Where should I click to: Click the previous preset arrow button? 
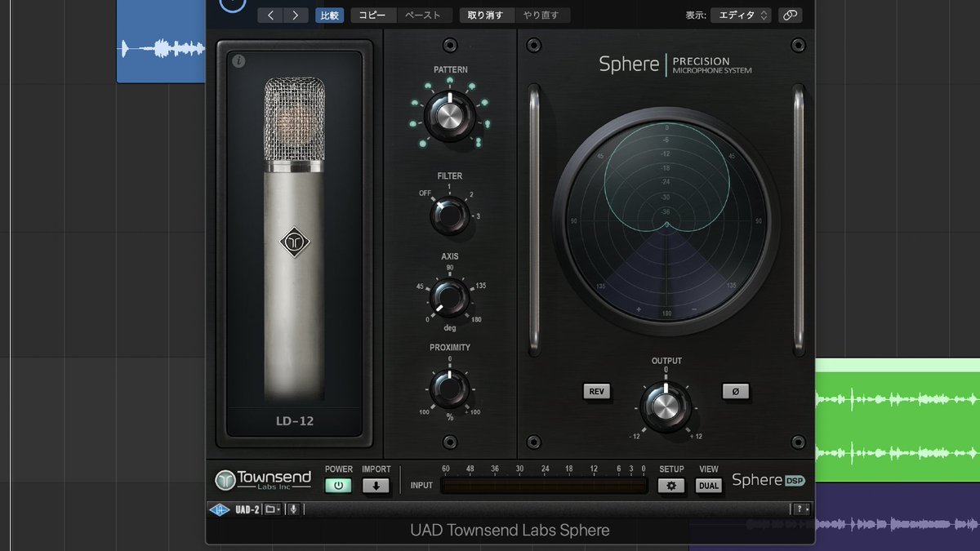click(x=271, y=15)
